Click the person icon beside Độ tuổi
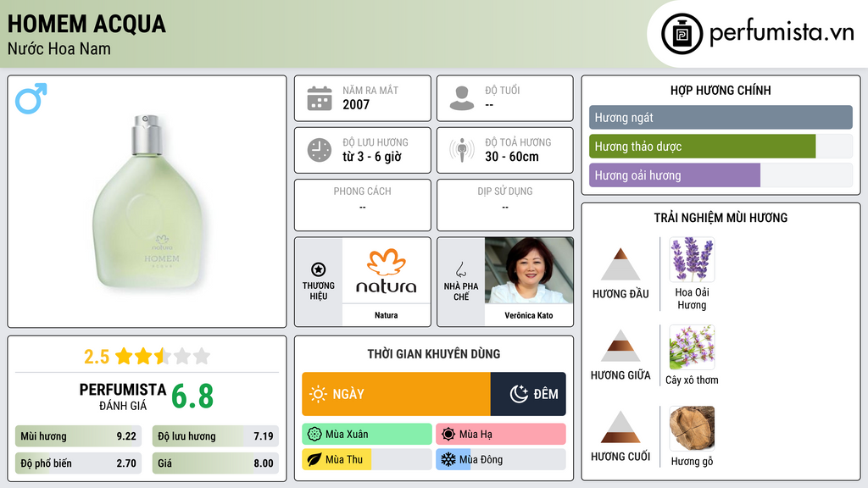This screenshot has height=488, width=868. 462,98
